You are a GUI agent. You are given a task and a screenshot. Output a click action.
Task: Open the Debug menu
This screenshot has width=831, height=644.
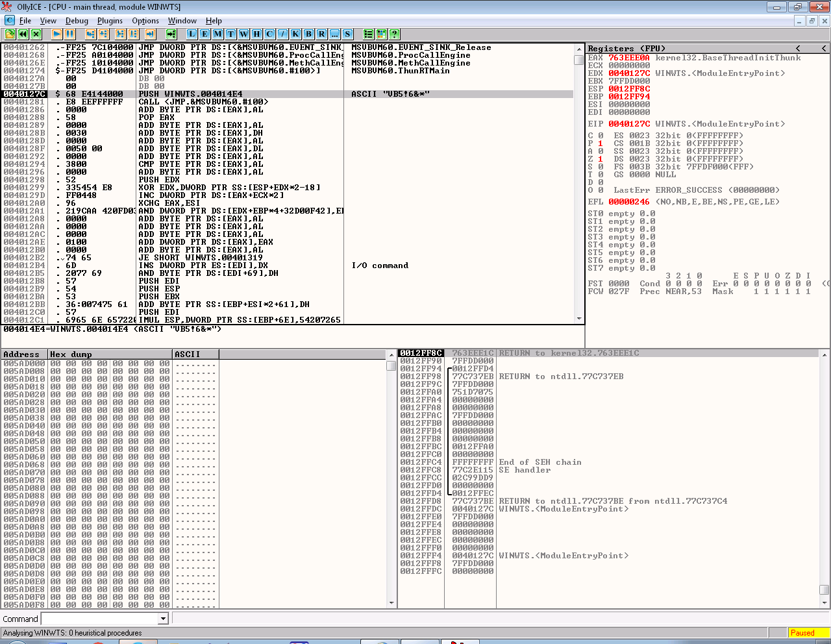(77, 21)
